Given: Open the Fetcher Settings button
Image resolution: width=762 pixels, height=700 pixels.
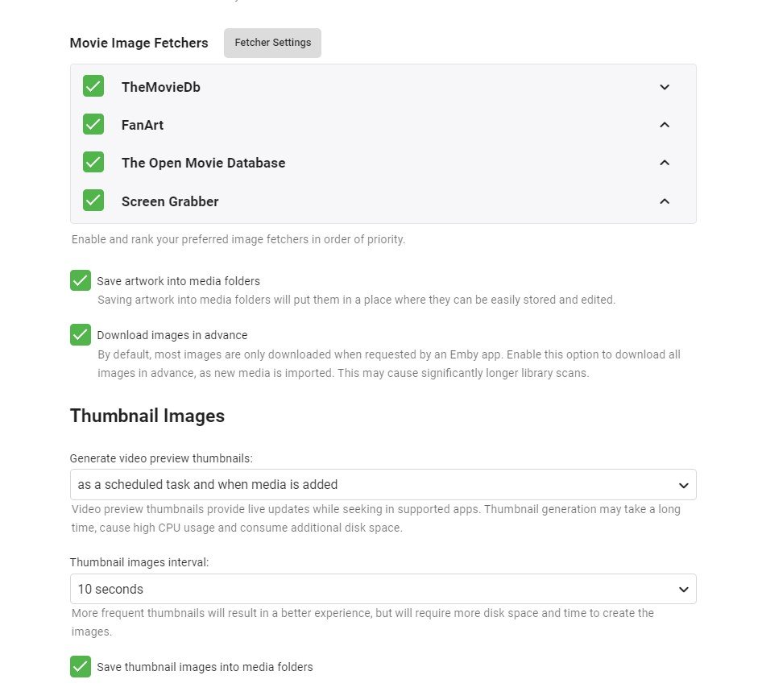Looking at the screenshot, I should point(272,43).
